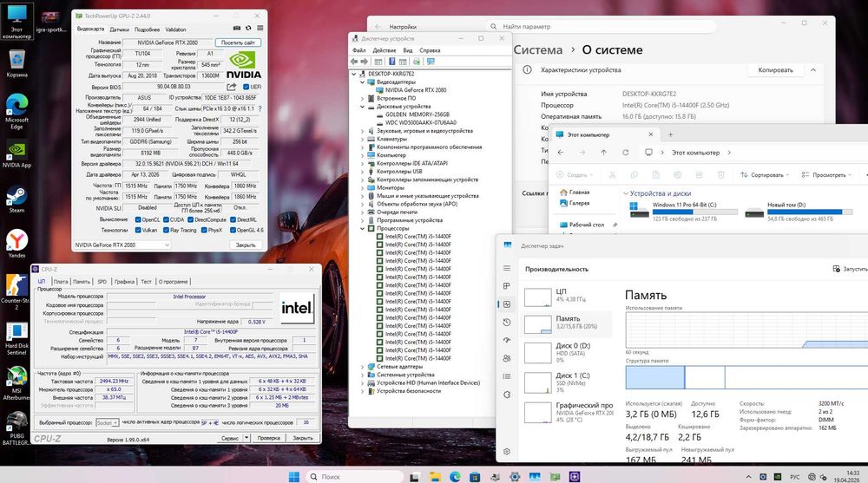Open Справка menu in Device Manager
This screenshot has width=868, height=483.
click(x=430, y=50)
